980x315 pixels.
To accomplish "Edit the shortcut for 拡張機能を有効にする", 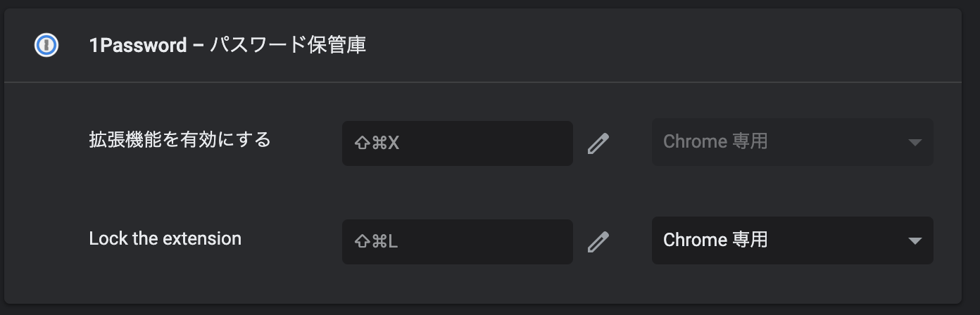I will (598, 143).
